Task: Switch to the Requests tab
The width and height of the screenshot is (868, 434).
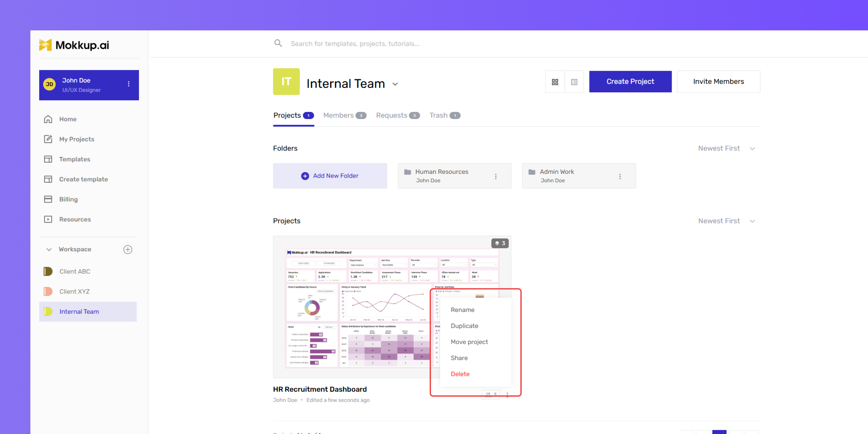Action: pos(398,115)
